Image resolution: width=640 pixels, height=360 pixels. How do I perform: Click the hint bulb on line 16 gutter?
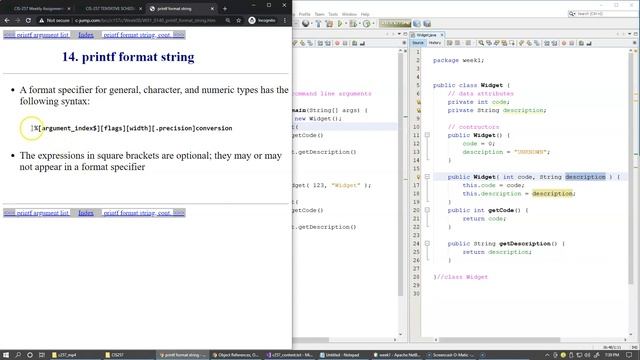click(418, 177)
